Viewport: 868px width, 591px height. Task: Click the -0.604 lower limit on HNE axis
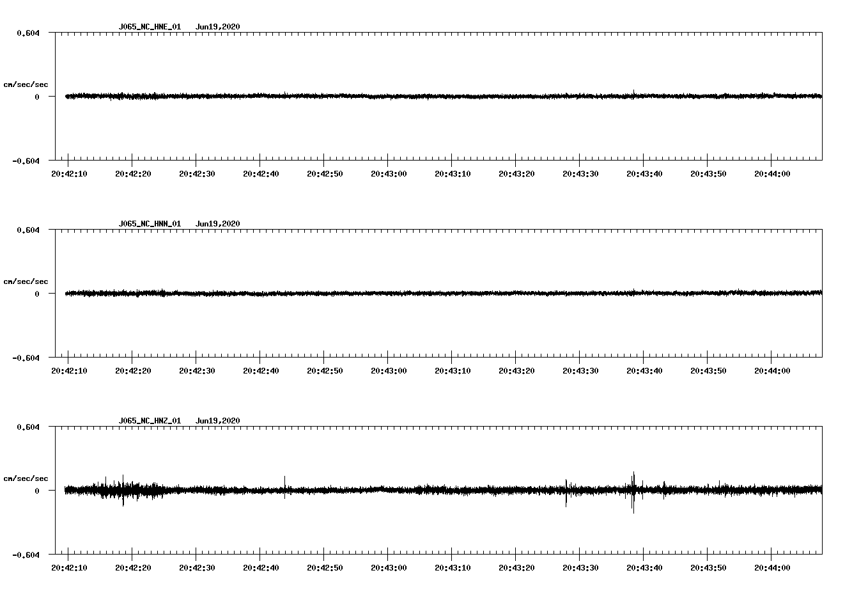click(26, 161)
